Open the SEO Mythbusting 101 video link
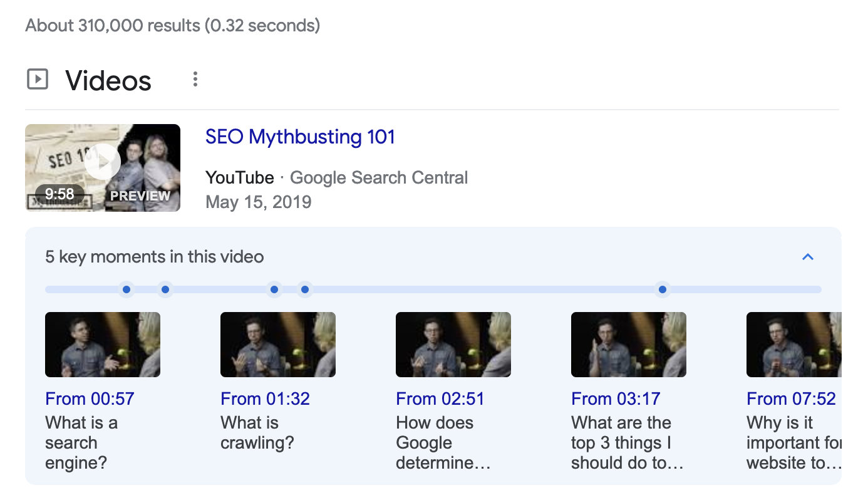 click(300, 137)
